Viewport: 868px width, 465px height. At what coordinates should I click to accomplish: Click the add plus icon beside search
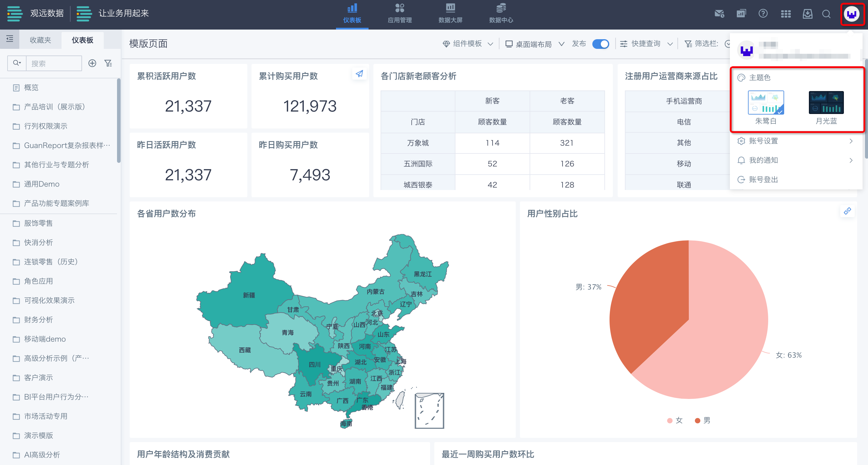tap(92, 63)
